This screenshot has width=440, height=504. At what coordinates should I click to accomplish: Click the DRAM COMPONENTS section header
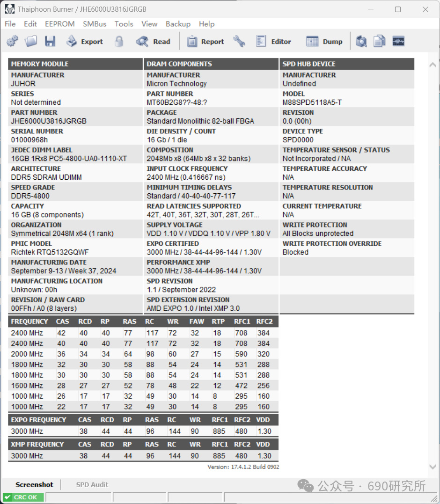(x=211, y=64)
